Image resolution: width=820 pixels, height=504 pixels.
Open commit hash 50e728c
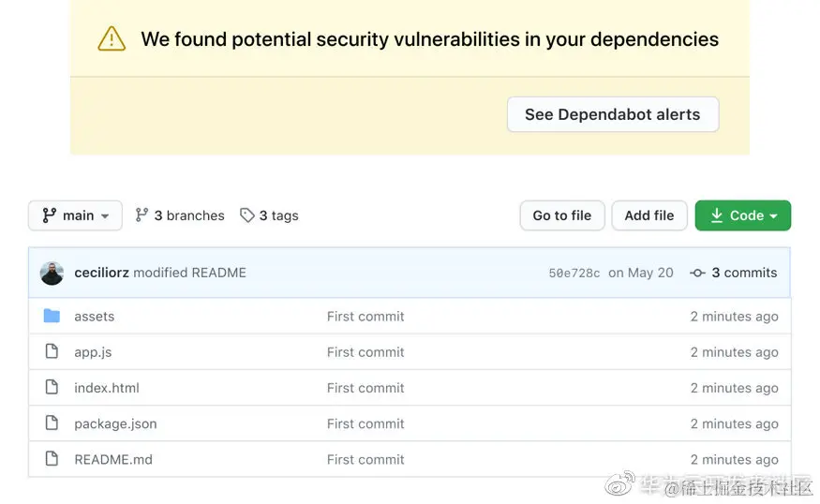(574, 274)
